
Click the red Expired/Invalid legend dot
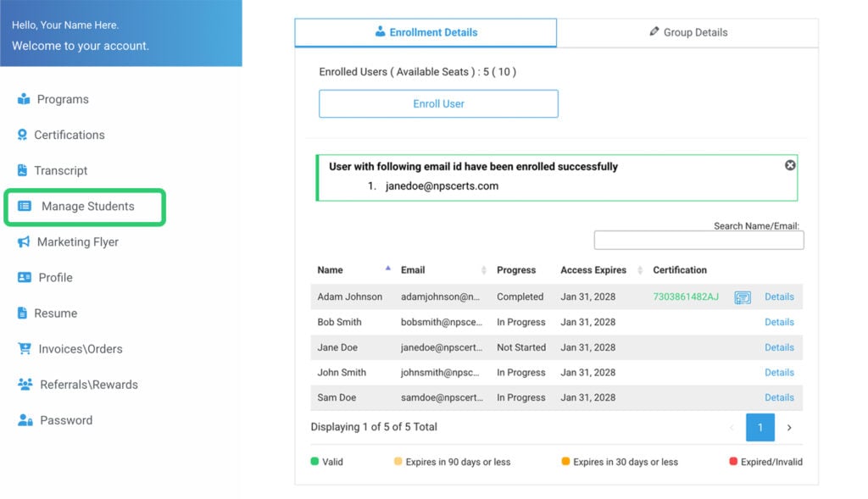coord(733,462)
